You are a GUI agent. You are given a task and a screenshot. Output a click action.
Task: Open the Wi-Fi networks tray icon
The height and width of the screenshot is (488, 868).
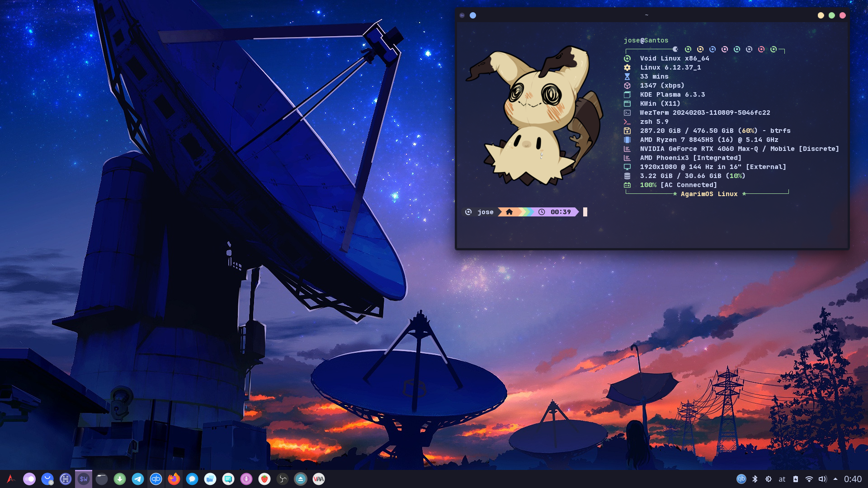pos(809,479)
